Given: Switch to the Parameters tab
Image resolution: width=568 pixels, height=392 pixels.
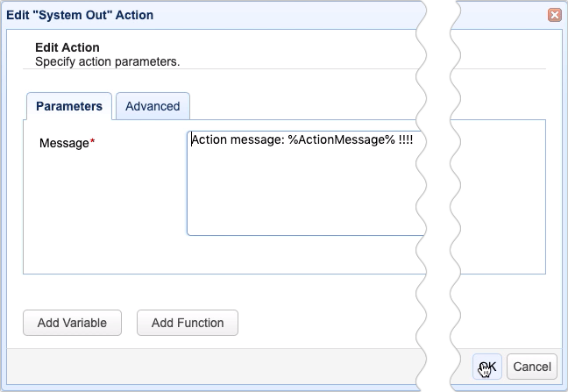Looking at the screenshot, I should click(x=69, y=106).
